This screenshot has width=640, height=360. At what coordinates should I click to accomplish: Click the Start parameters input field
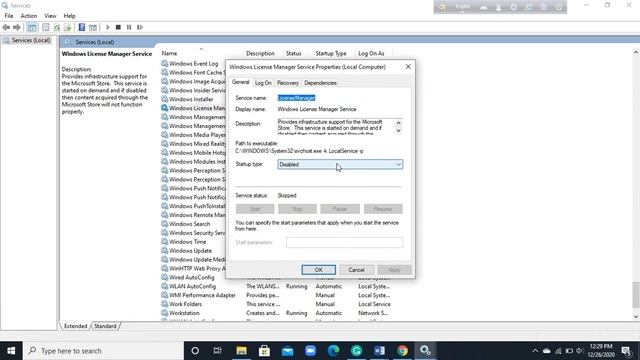[x=344, y=242]
